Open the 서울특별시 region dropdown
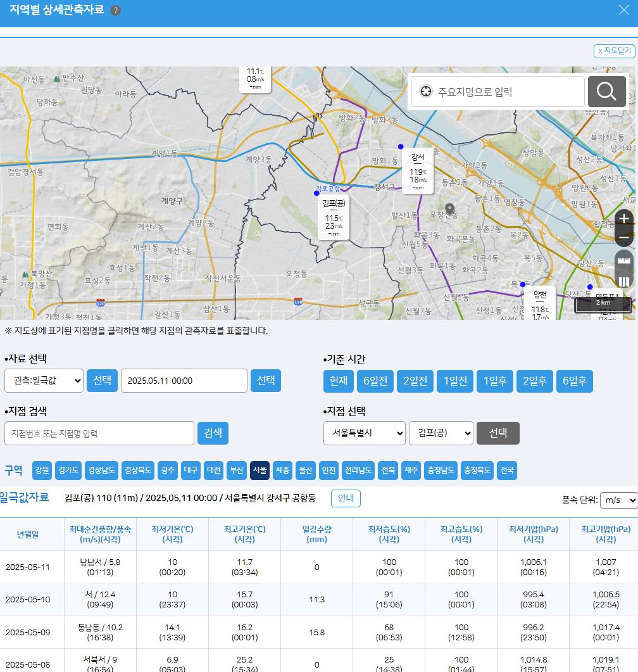The image size is (638, 672). coord(365,433)
